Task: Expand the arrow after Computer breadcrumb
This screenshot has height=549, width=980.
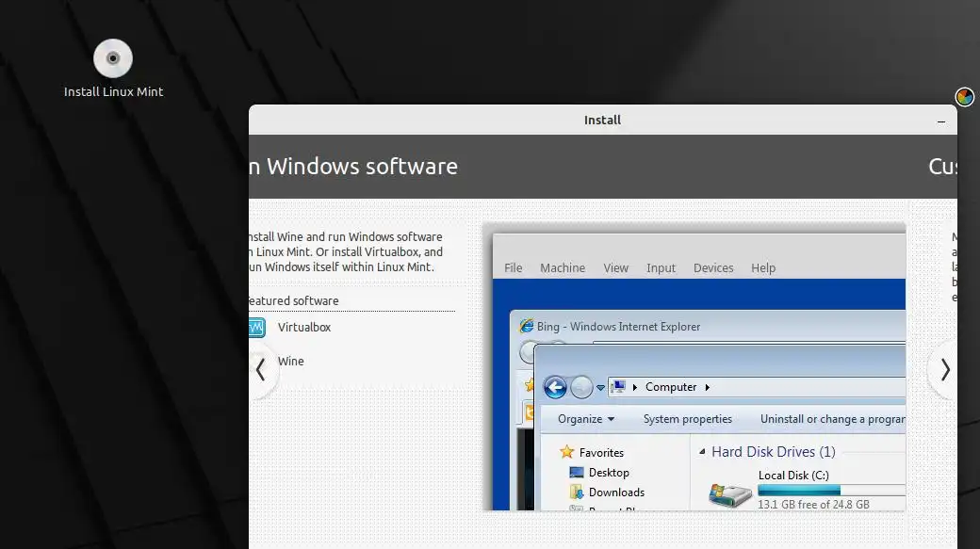Action: [x=708, y=387]
